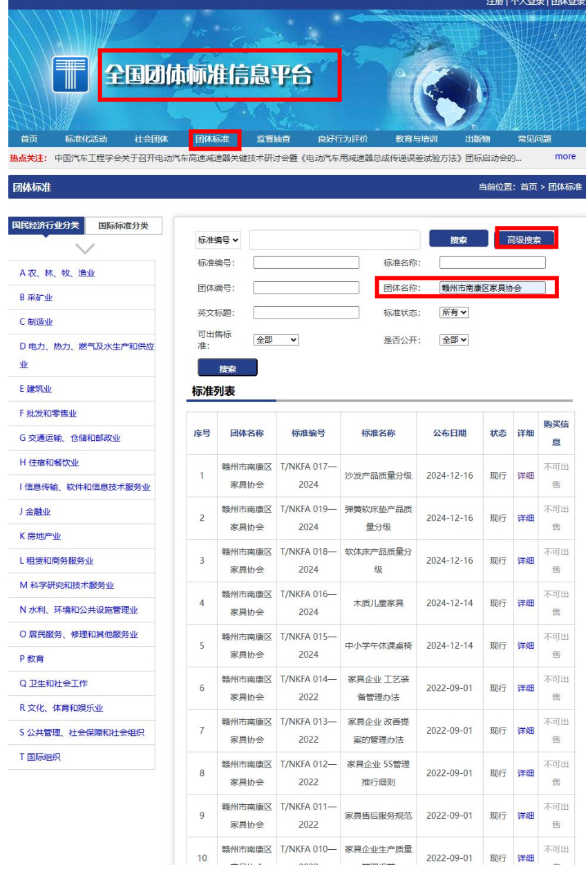Click the 团体名称 input field

[492, 287]
